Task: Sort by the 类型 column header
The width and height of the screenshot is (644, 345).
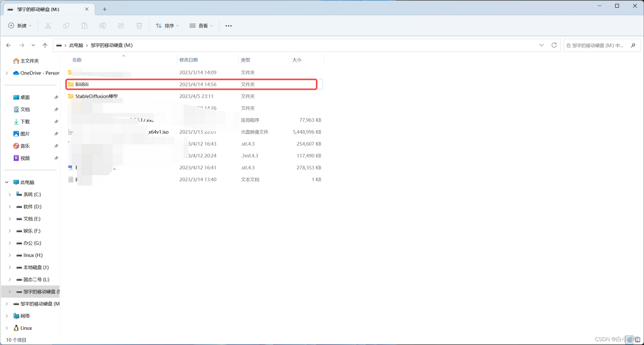Action: 245,60
